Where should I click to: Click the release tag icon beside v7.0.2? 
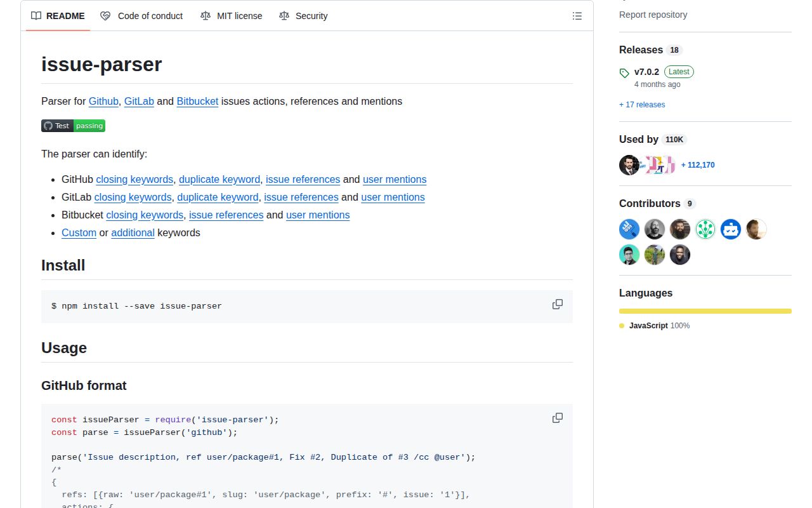point(624,73)
